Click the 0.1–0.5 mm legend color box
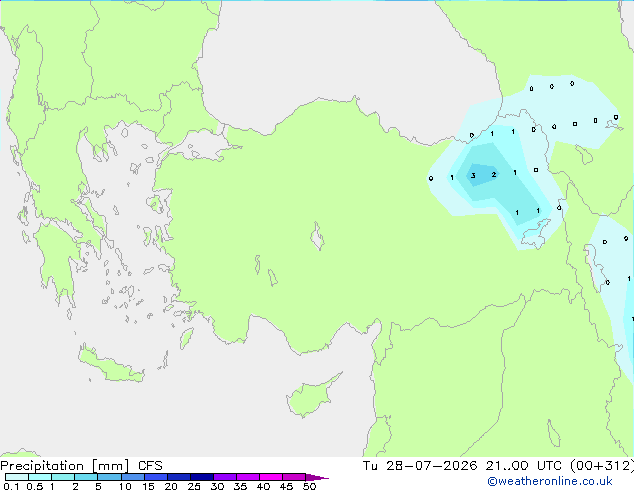This screenshot has width=634, height=490. click(17, 477)
